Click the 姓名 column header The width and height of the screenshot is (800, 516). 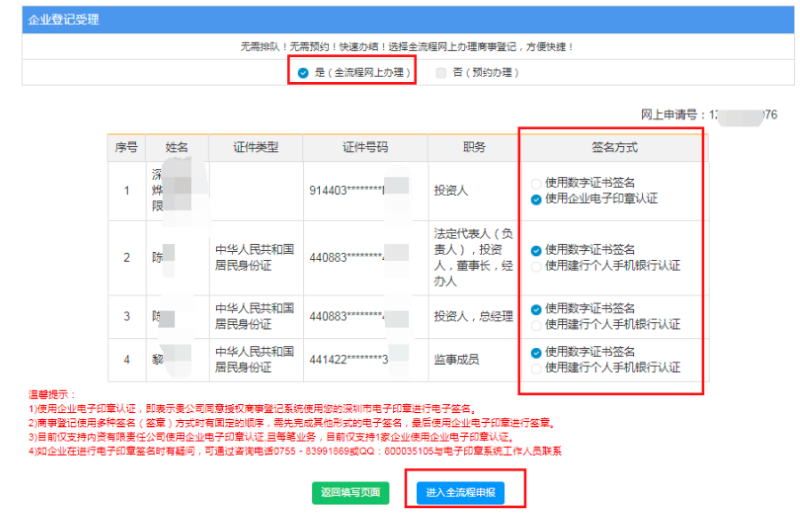coord(177,148)
